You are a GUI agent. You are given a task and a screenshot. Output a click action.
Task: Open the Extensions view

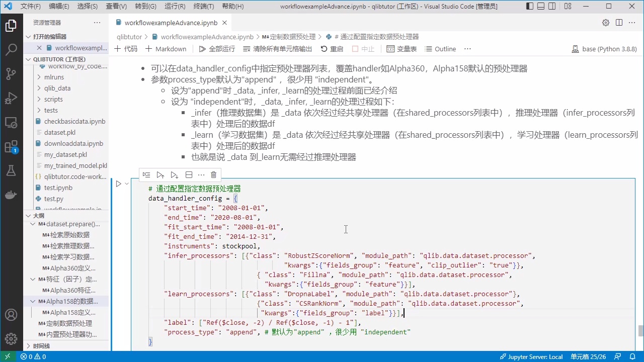[x=11, y=147]
